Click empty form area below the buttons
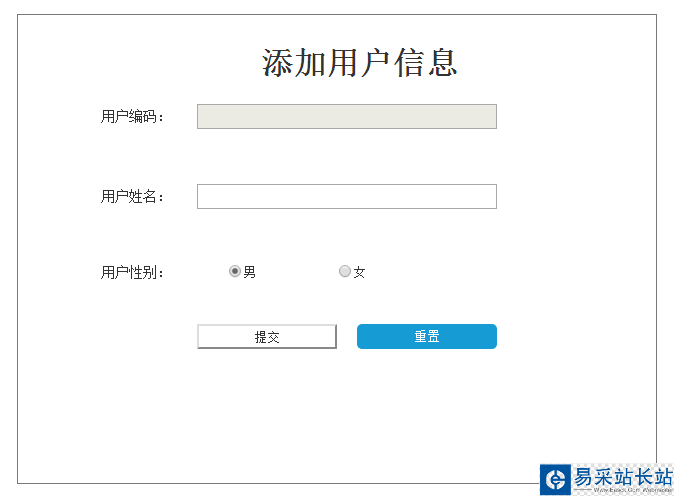The height and width of the screenshot is (496, 674). tap(340, 420)
